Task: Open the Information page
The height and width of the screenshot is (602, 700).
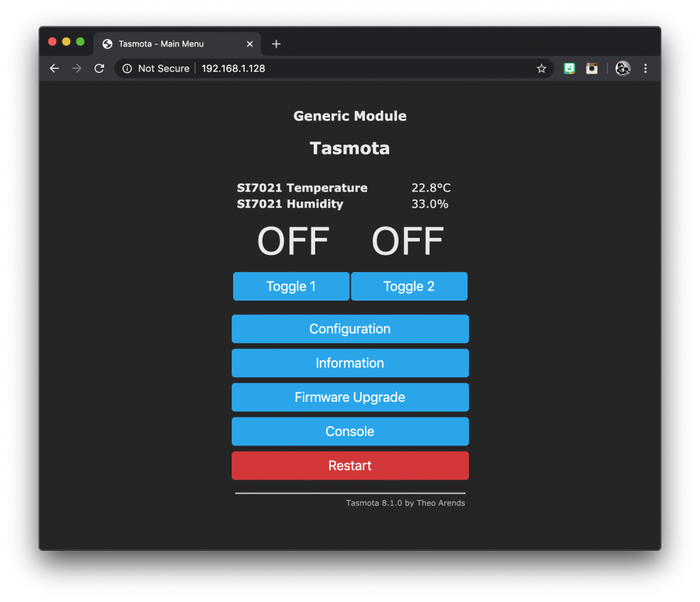Action: [350, 363]
